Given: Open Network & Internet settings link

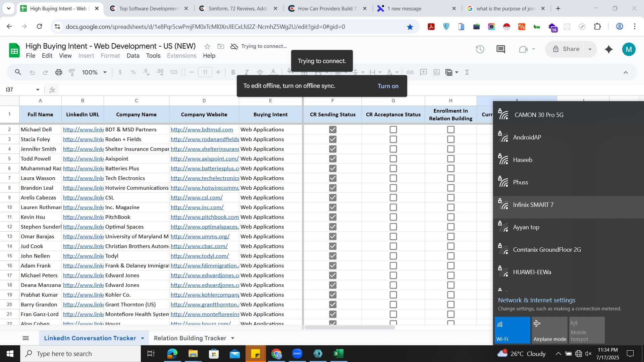Looking at the screenshot, I should pyautogui.click(x=536, y=300).
